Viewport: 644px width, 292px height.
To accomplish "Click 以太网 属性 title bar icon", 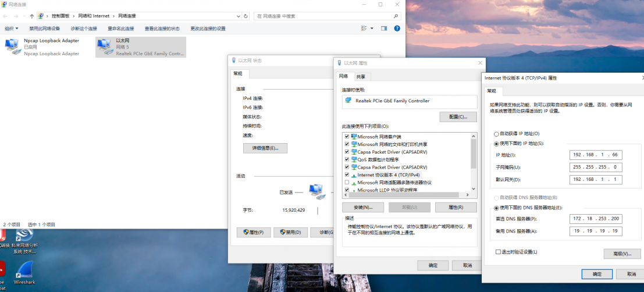I will 339,63.
